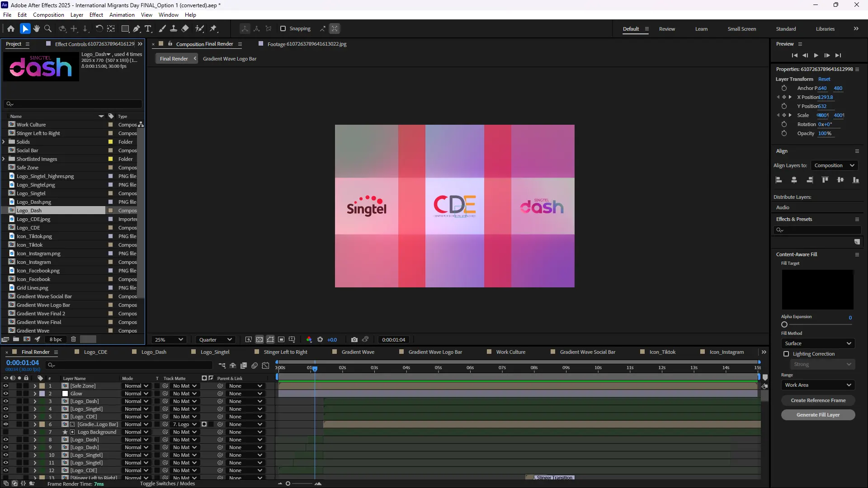This screenshot has width=868, height=488.
Task: Open the Animation menu
Action: pyautogui.click(x=122, y=14)
